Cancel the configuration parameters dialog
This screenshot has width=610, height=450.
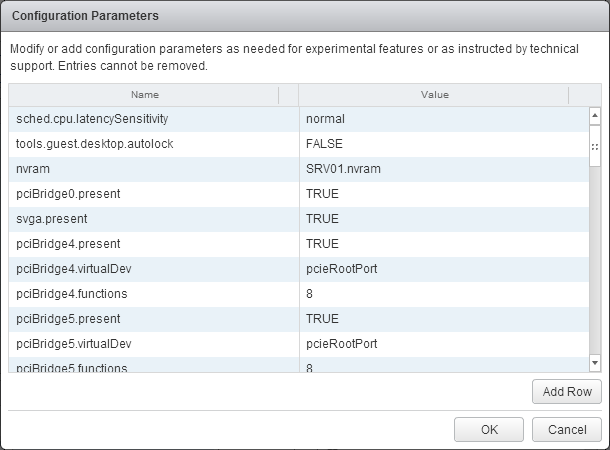coord(566,429)
